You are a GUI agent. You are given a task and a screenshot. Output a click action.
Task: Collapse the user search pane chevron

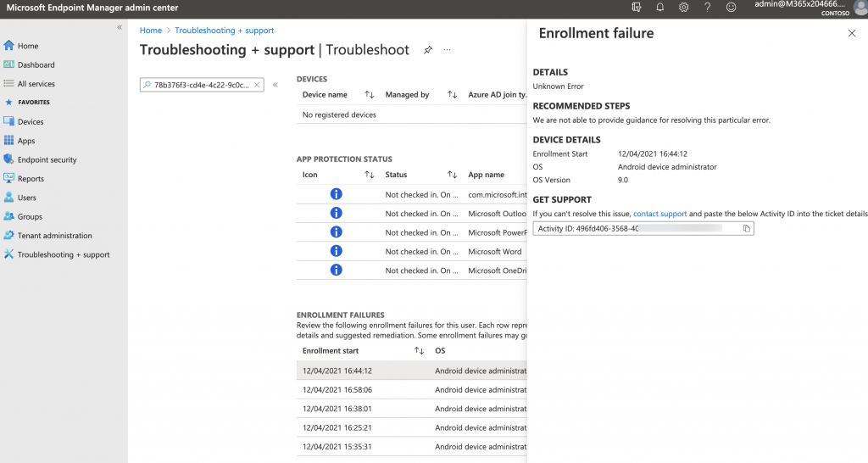point(275,85)
